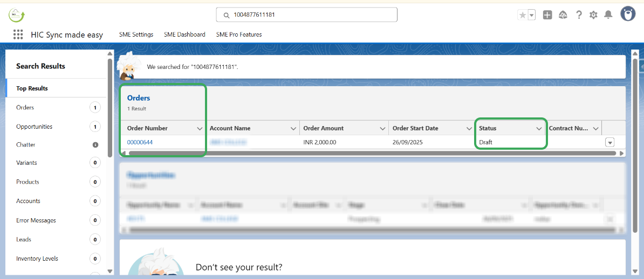Select Error Messages in the sidebar

tap(56, 220)
